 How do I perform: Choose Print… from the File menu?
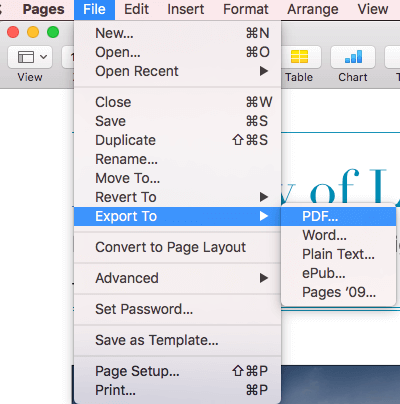pyautogui.click(x=177, y=390)
